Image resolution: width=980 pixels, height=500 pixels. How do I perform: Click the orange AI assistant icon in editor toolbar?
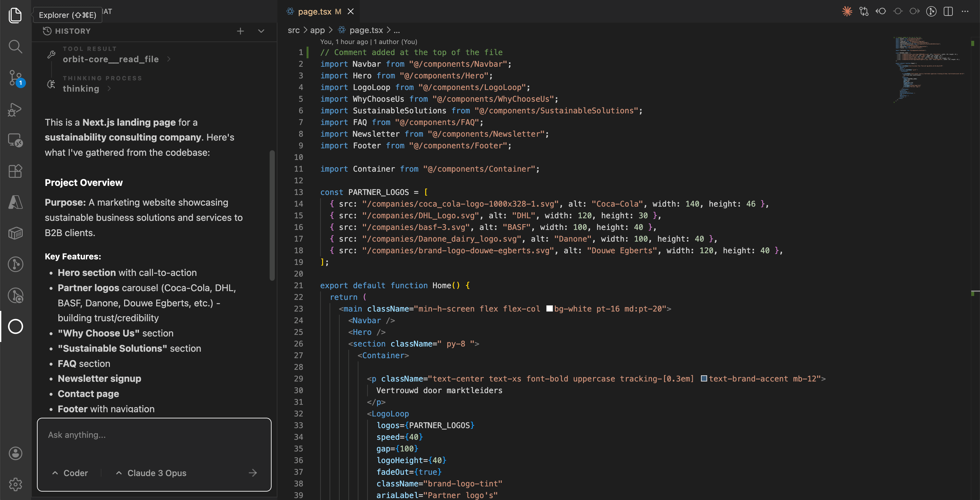coord(847,11)
